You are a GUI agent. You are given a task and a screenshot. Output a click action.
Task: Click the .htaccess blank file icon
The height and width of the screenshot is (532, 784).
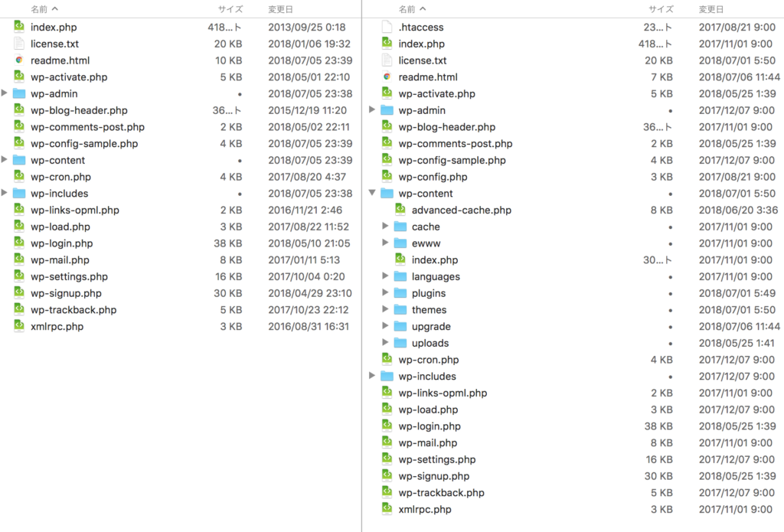(x=387, y=27)
